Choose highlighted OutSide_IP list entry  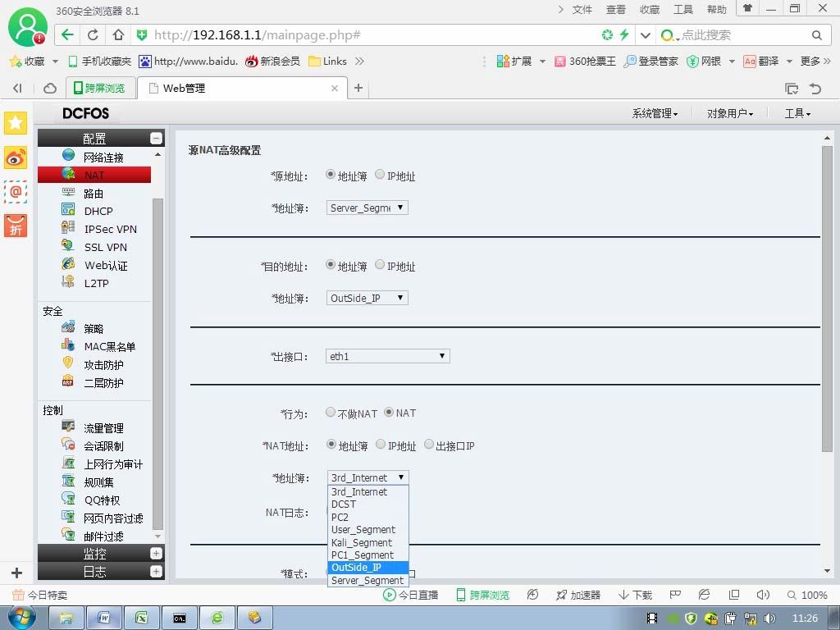368,568
